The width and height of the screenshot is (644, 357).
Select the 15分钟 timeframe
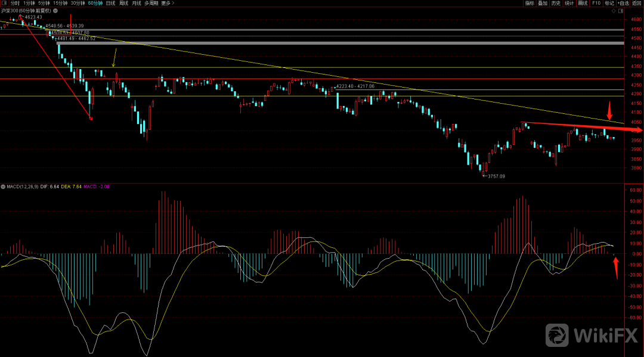coord(60,3)
